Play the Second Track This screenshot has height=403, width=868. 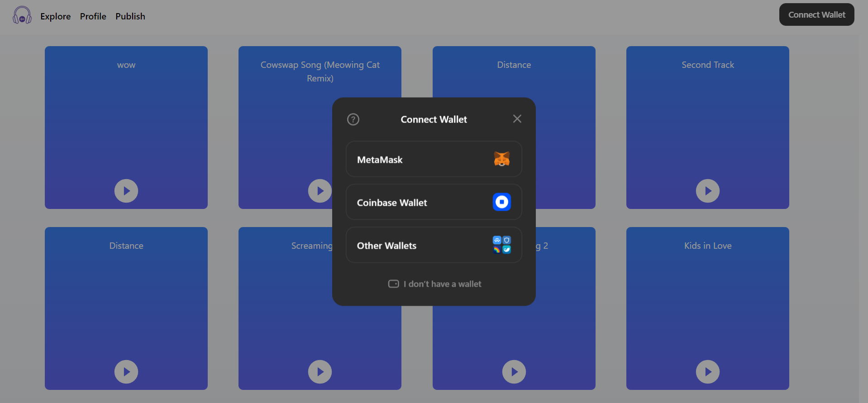click(707, 191)
